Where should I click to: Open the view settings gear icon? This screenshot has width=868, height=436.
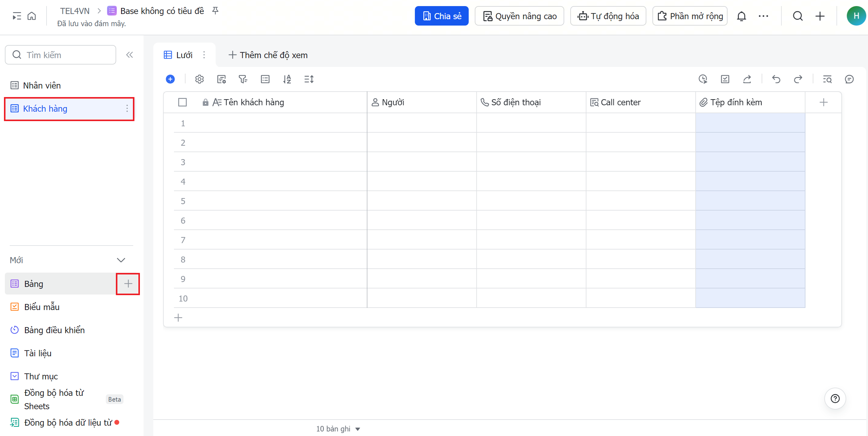click(x=199, y=79)
